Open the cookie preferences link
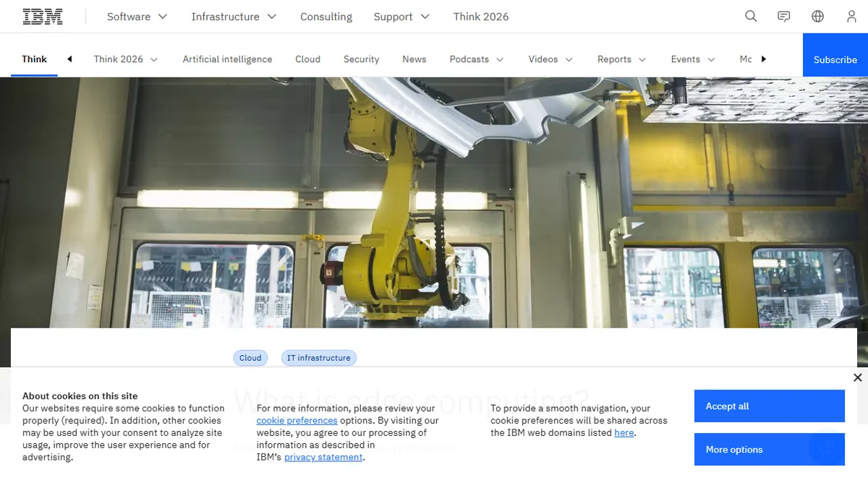Image resolution: width=868 pixels, height=488 pixels. coord(297,420)
